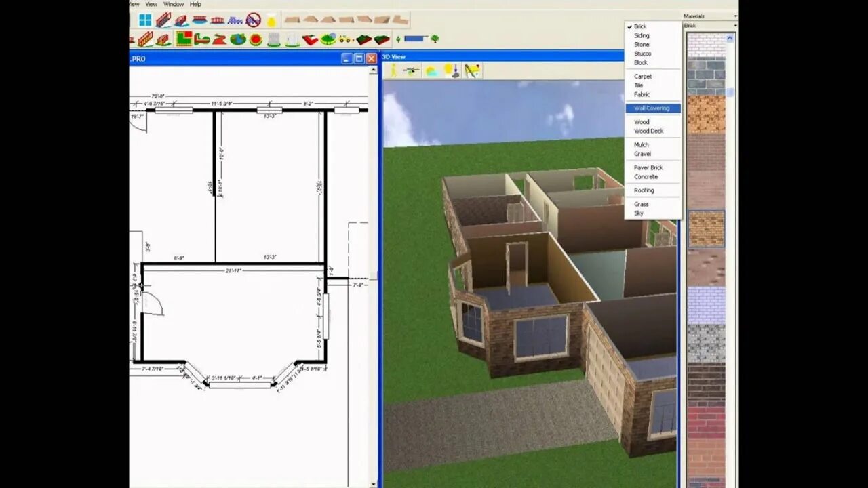Choose Stucco from the material list
Image resolution: width=868 pixels, height=488 pixels.
pyautogui.click(x=642, y=54)
